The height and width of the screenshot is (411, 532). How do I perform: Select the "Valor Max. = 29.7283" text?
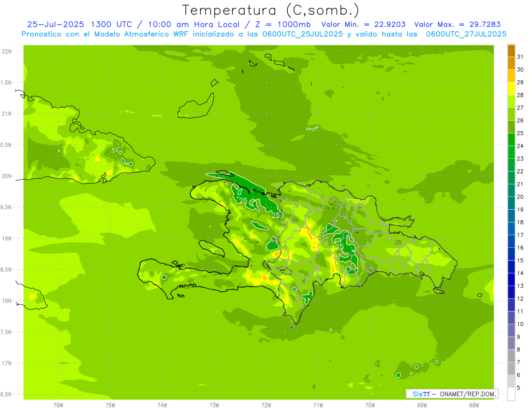tap(458, 24)
